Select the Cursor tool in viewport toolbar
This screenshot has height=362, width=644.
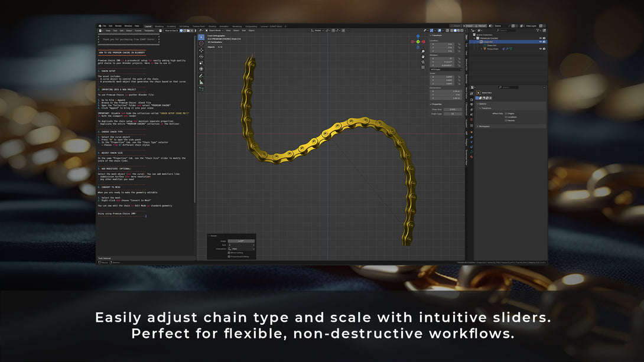[201, 44]
